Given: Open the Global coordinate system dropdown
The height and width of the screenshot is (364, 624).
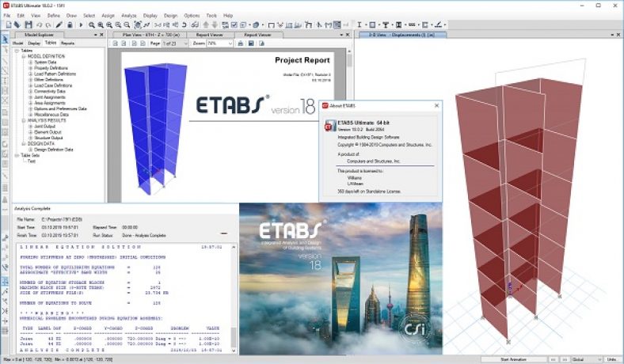Looking at the screenshot, I should click(587, 359).
